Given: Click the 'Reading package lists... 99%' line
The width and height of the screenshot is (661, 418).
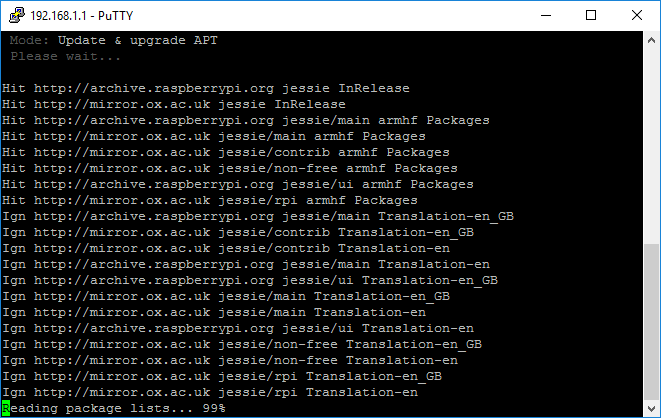Looking at the screenshot, I should coord(114,408).
